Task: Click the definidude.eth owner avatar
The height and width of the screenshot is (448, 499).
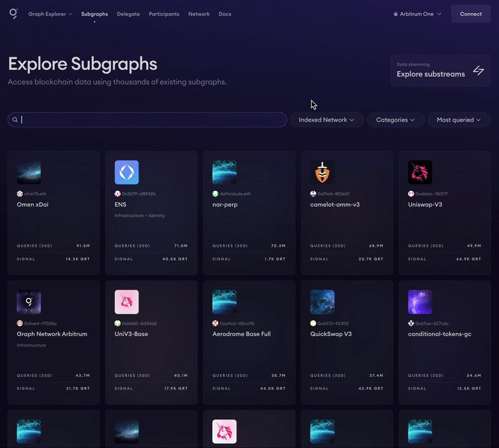Action: coord(215,193)
